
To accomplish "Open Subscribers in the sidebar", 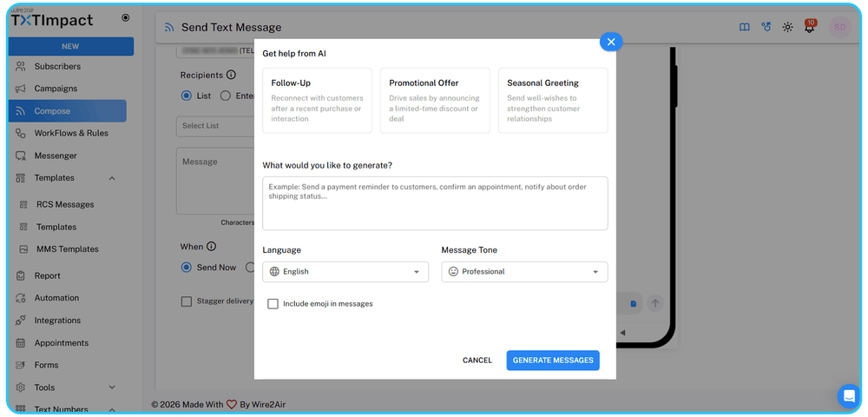I will tap(57, 66).
